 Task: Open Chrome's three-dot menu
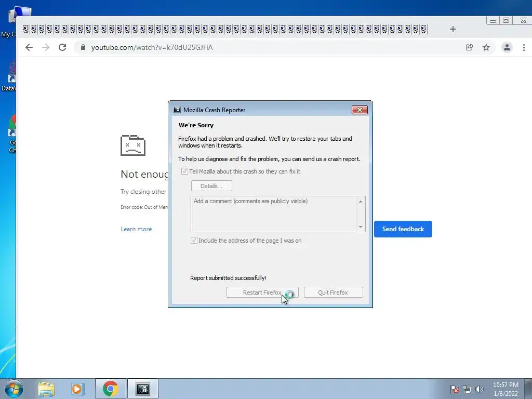coord(524,47)
